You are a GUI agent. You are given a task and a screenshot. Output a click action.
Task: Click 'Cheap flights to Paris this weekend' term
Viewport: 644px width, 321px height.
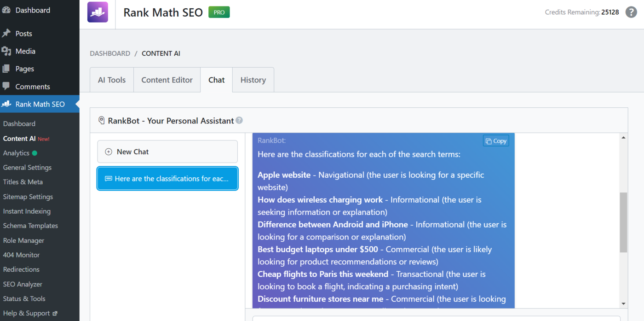(x=323, y=274)
